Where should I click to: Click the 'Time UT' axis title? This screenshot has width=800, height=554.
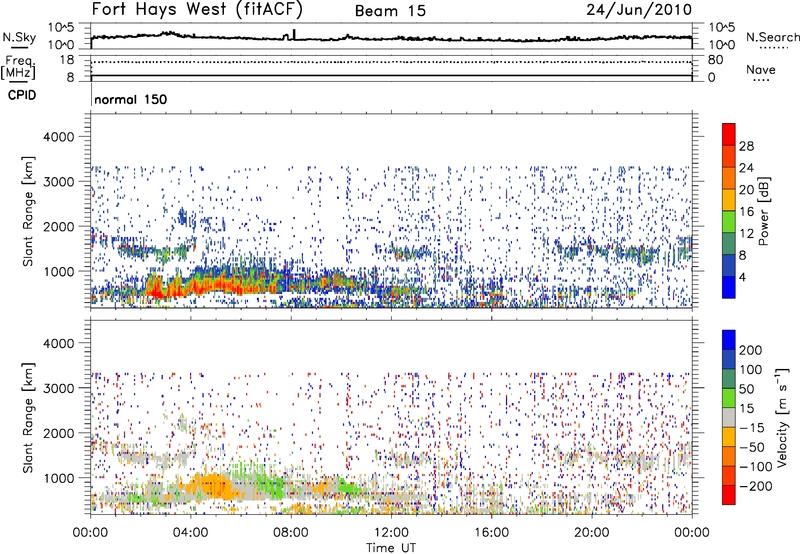391,548
